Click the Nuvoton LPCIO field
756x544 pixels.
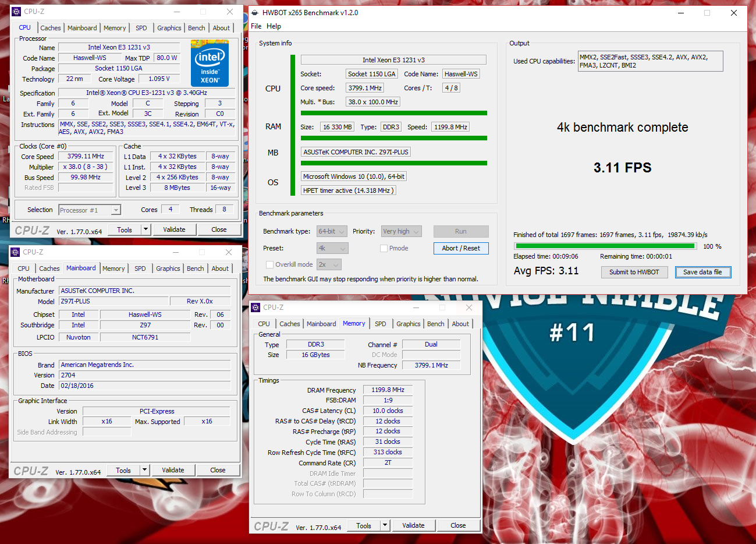[78, 337]
